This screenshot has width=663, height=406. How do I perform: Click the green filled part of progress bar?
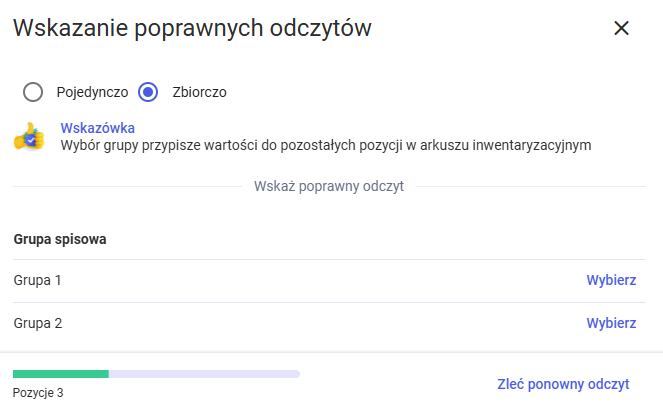[x=60, y=374]
